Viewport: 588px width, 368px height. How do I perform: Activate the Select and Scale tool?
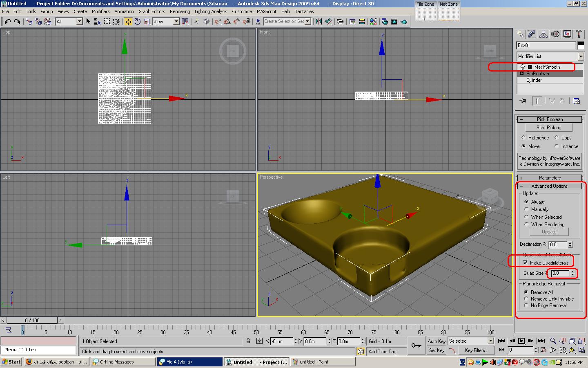147,21
